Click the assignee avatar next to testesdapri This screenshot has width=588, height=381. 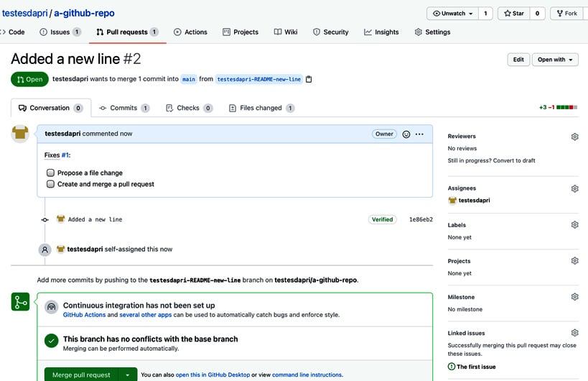[452, 201]
